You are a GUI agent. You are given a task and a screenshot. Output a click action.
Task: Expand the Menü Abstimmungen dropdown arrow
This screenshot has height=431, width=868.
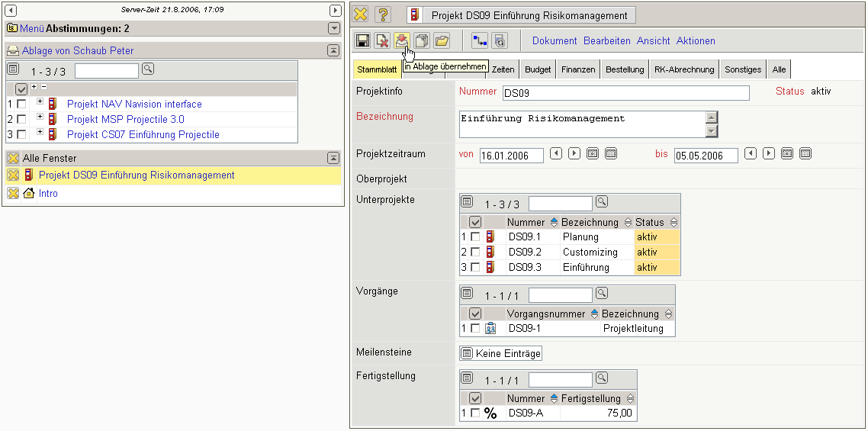coord(333,28)
